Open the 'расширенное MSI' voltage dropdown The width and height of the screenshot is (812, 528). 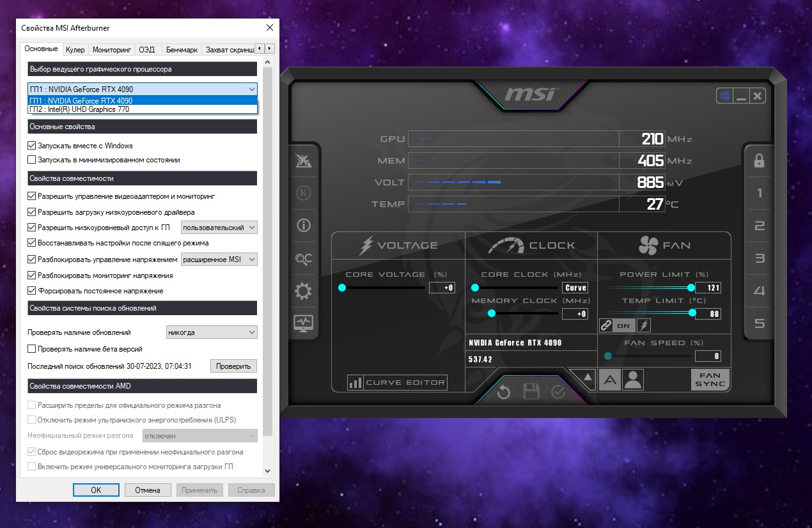coord(219,260)
